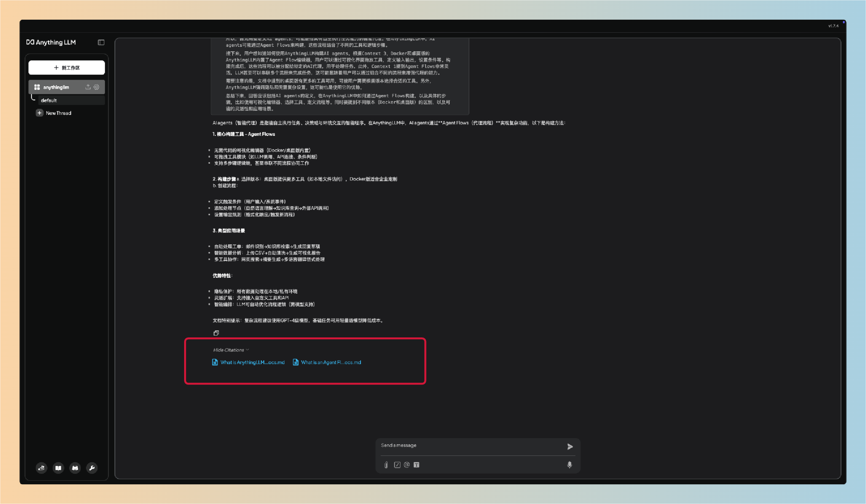Toggle the sidebar collapse icon
The image size is (866, 504).
[x=101, y=42]
